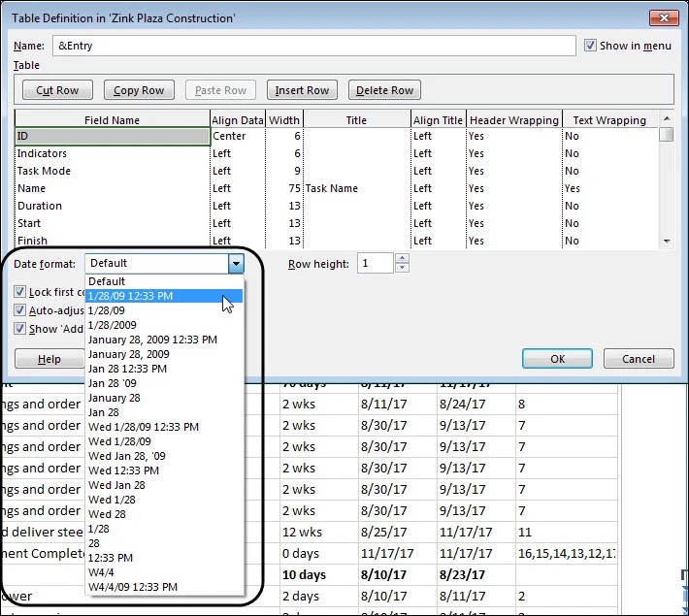The width and height of the screenshot is (689, 616).
Task: Pick the Wed Jan 28, '09 format
Action: pos(164,456)
